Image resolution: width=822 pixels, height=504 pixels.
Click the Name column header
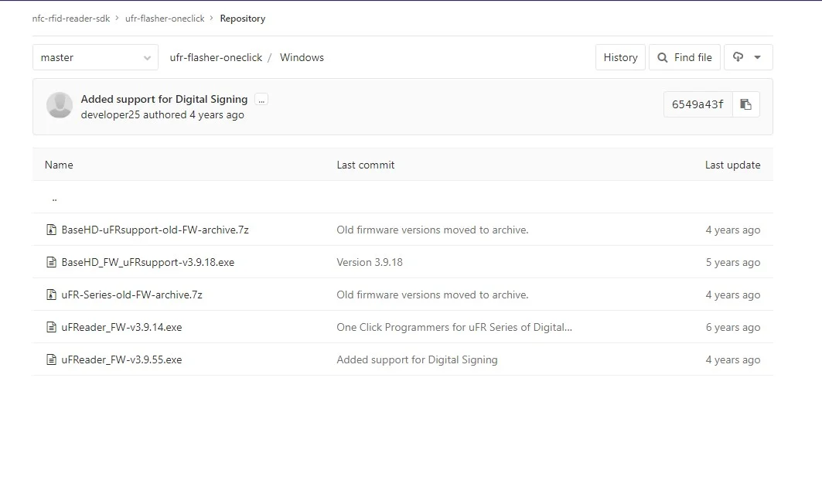(59, 165)
